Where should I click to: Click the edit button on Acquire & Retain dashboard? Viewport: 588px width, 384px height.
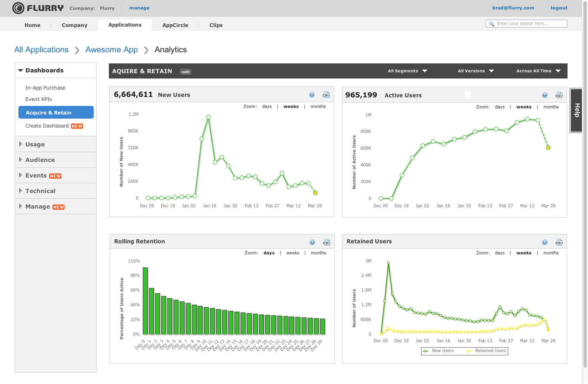pos(185,71)
